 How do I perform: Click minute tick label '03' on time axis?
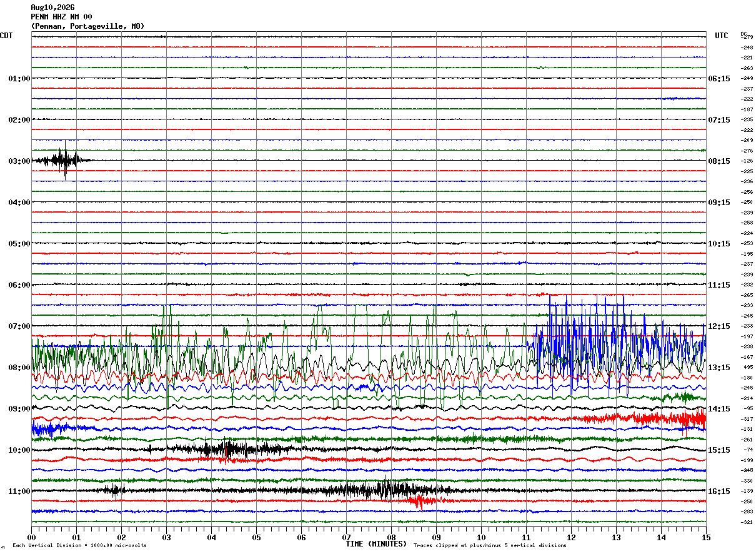coord(167,537)
